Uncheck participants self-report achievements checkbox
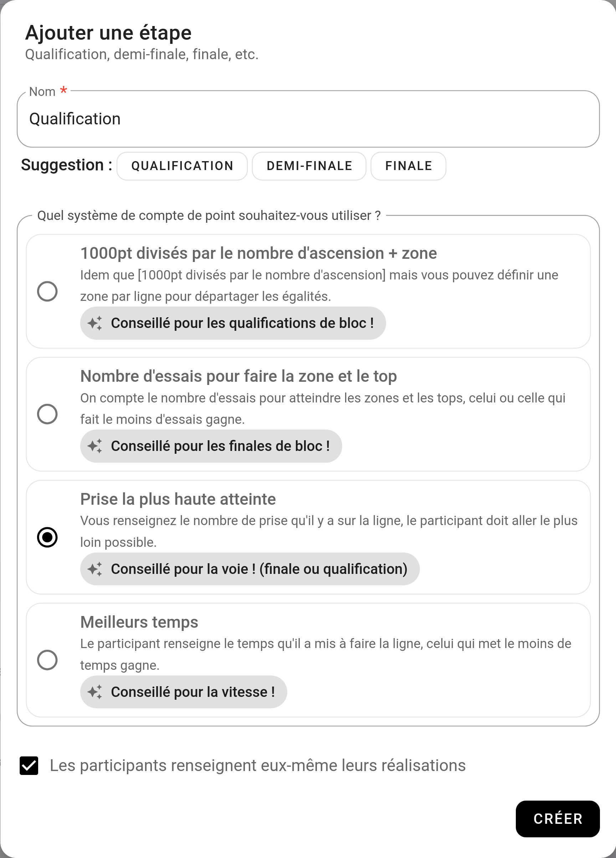This screenshot has height=858, width=616. click(29, 766)
